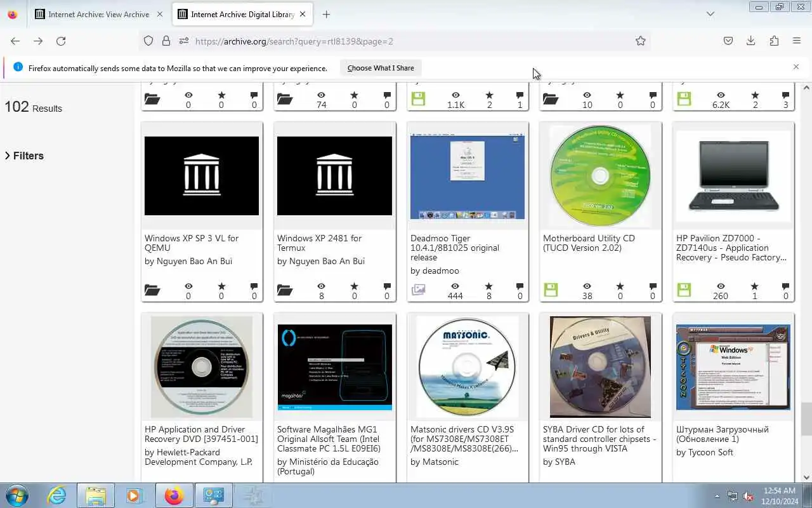Open Pocket save icon

(x=728, y=41)
